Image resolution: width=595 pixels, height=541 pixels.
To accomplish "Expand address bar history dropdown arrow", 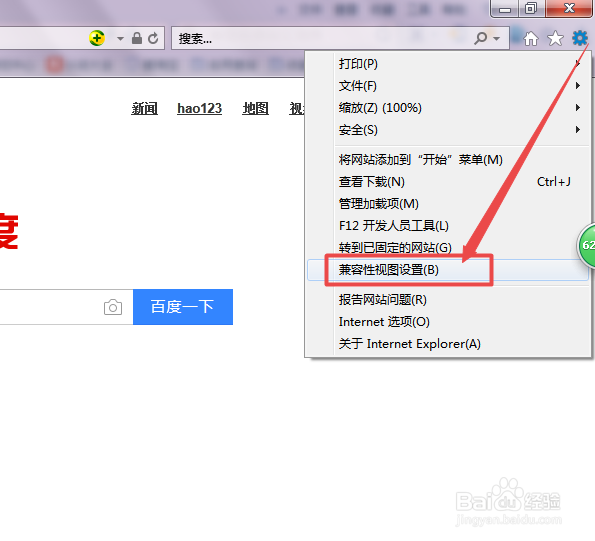I will (x=120, y=39).
